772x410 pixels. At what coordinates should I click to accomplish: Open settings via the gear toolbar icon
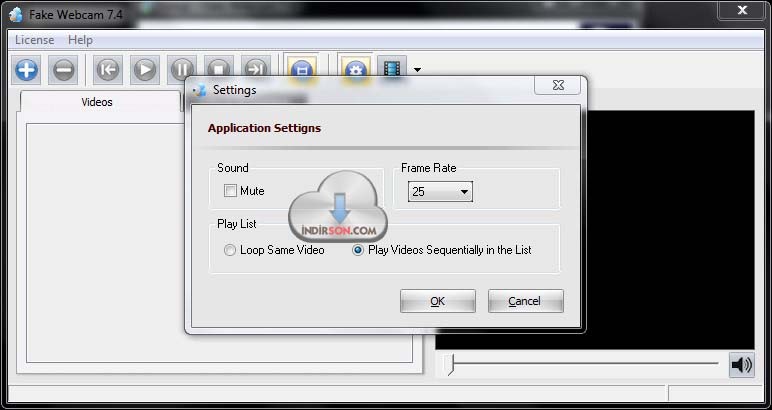(x=354, y=70)
